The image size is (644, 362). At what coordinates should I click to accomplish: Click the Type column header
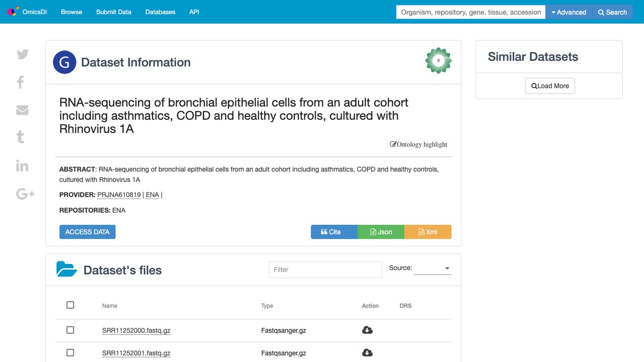[x=267, y=306]
